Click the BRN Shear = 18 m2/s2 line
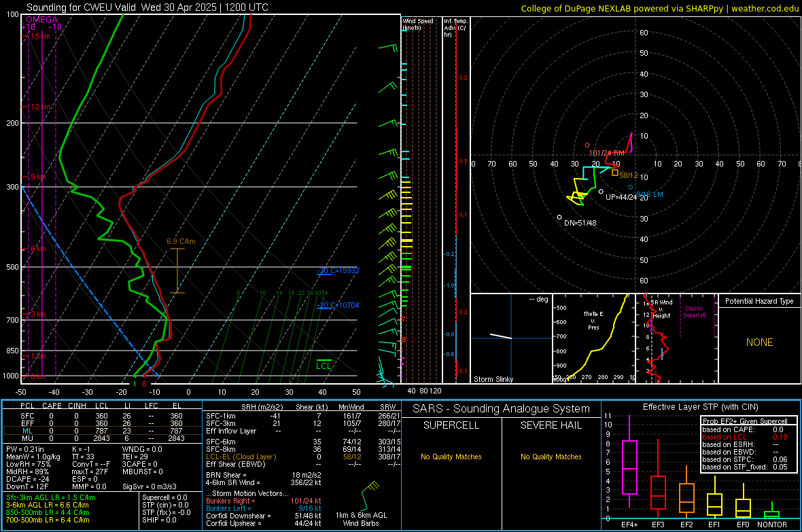The height and width of the screenshot is (532, 802). tap(264, 475)
